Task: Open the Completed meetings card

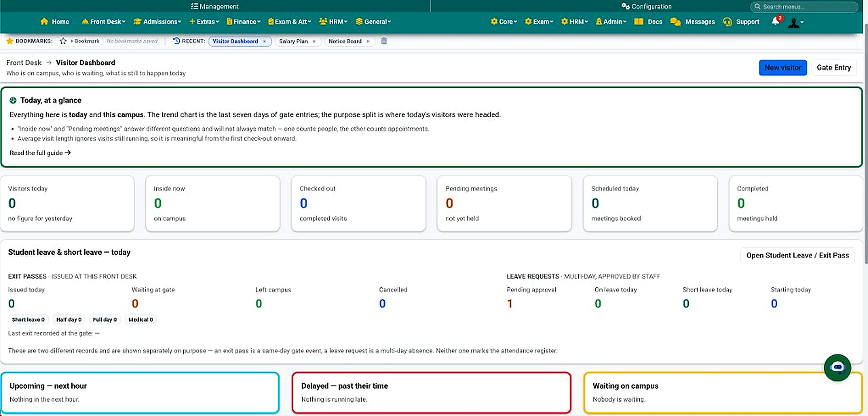Action: pyautogui.click(x=796, y=204)
